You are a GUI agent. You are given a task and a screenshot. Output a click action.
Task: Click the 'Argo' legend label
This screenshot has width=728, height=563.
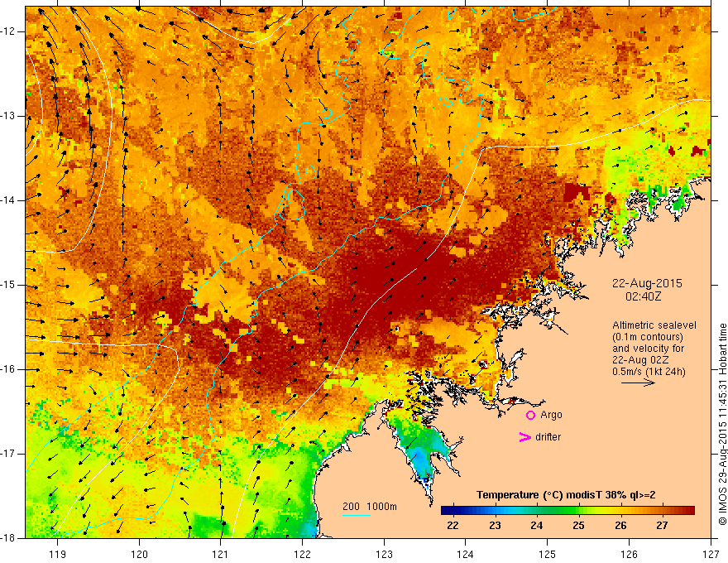[551, 415]
